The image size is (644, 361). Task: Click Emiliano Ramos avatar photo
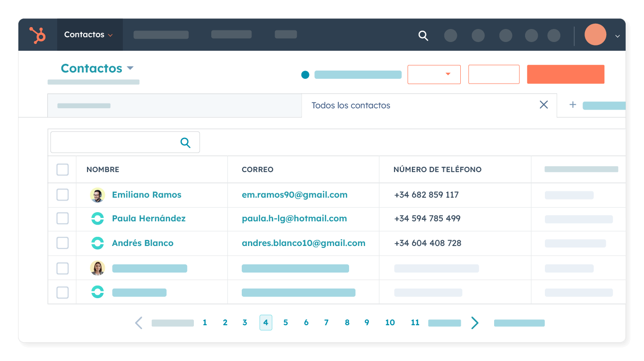(97, 195)
